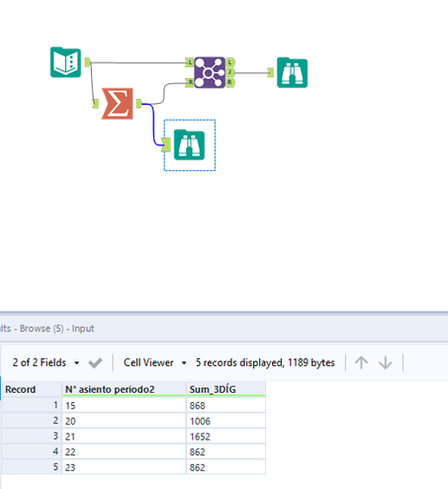Click the Join tool J output anchor

pos(230,72)
